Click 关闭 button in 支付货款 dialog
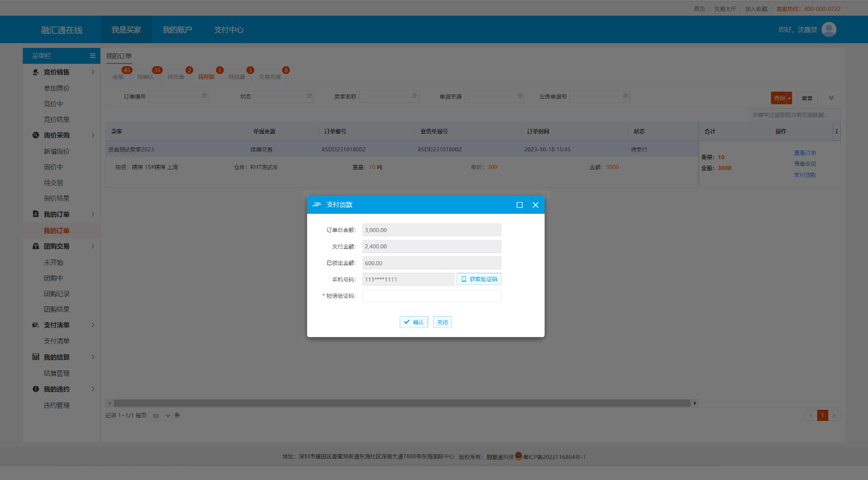The width and height of the screenshot is (868, 480). (442, 322)
